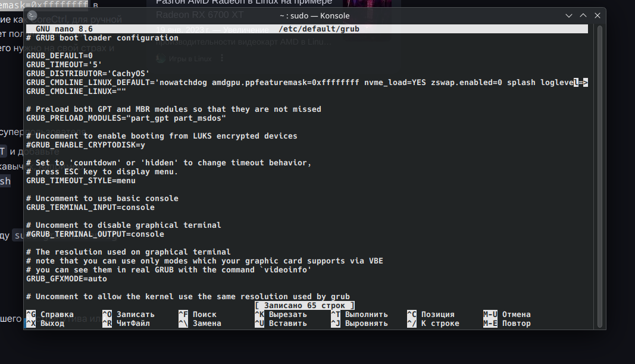Click the GRUB_TIMEOUT_STYLE=menu line
635x364 pixels.
pos(81,180)
